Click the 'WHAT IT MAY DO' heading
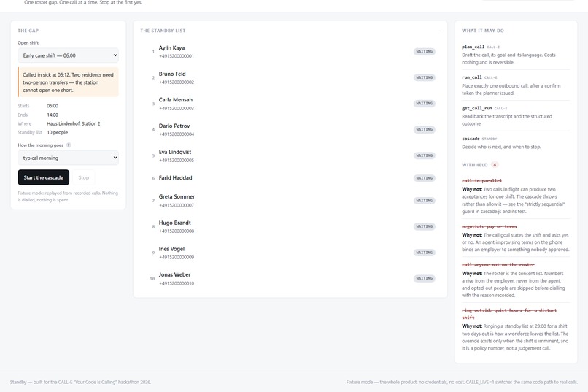Screen dimensions: 588x392 coord(483,31)
